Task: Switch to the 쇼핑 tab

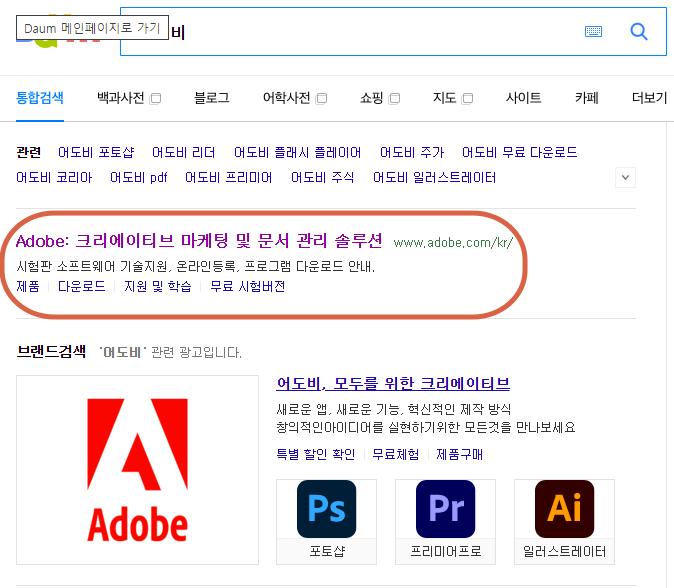Action: point(371,98)
